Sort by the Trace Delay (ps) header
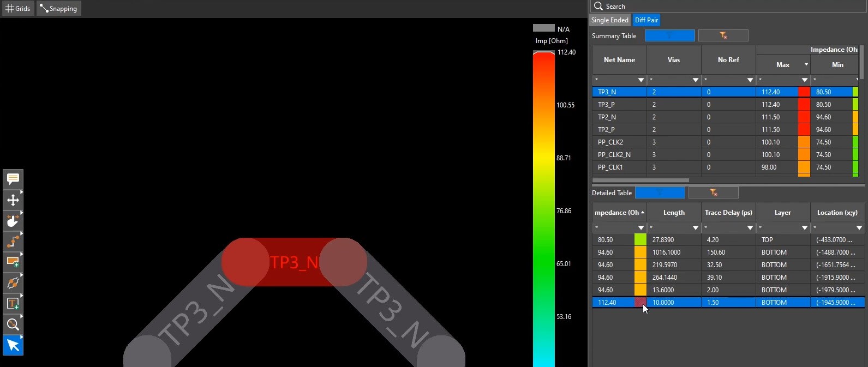The image size is (868, 367). coord(728,213)
